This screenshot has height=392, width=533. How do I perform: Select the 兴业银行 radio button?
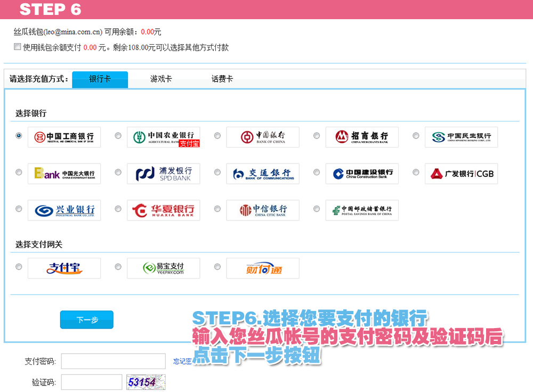click(19, 209)
